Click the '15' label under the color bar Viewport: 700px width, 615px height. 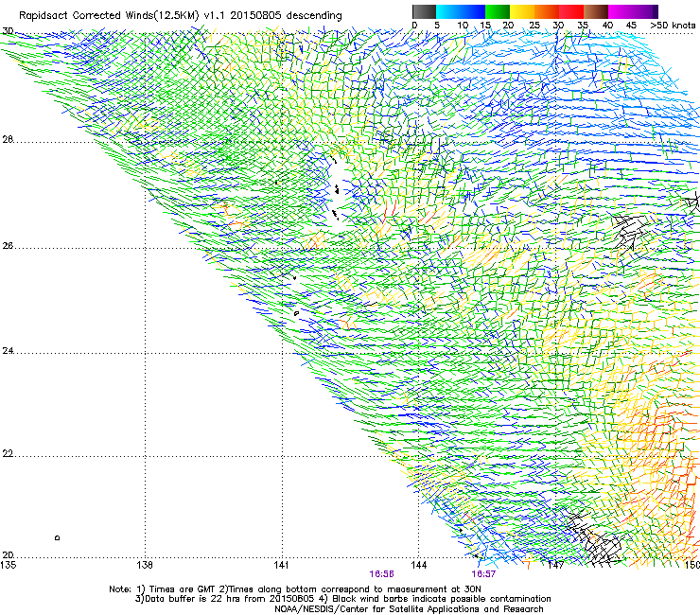click(485, 26)
